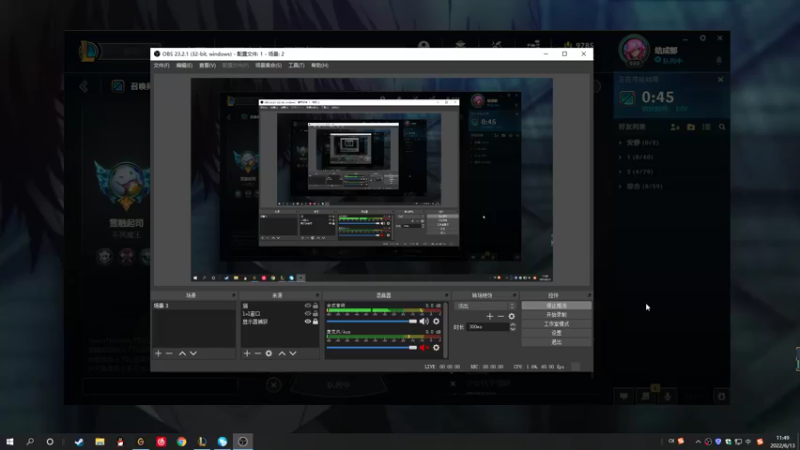Viewport: 800px width, 450px height.
Task: Mute the desktop audio speaker icon
Action: [x=423, y=321]
